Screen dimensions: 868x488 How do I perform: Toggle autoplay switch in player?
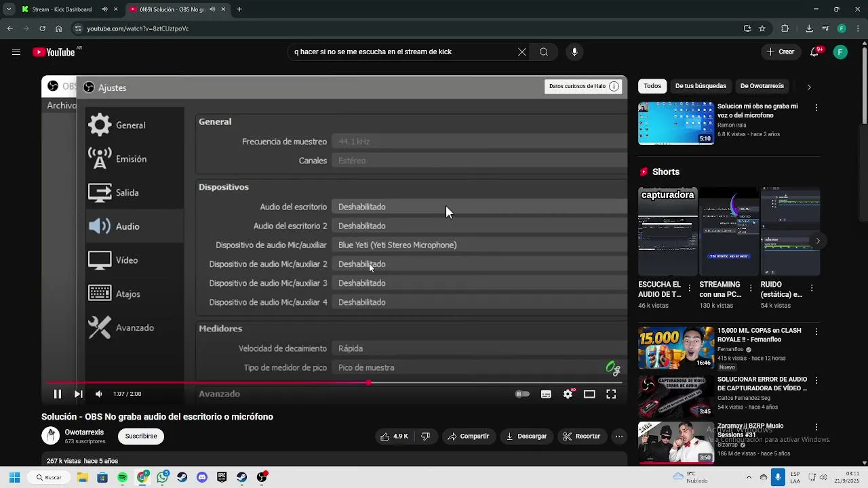522,394
